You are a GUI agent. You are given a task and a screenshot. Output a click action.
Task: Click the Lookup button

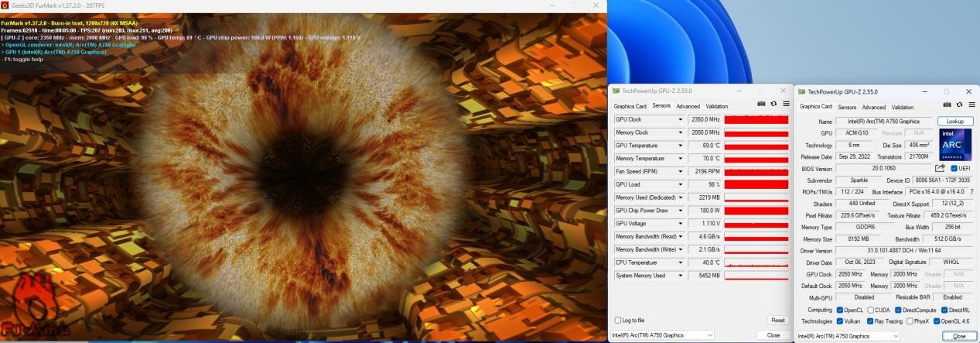[x=955, y=122]
